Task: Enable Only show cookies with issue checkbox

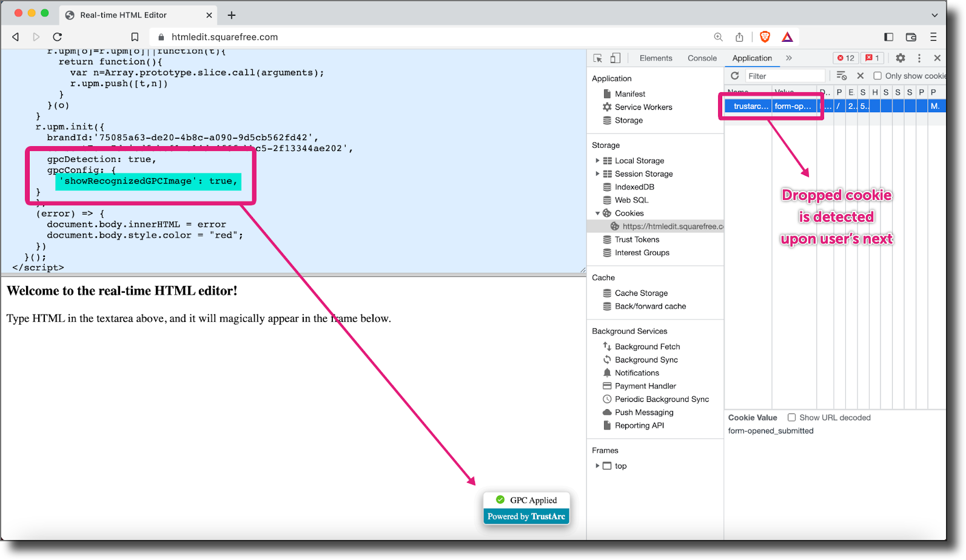Action: click(877, 76)
